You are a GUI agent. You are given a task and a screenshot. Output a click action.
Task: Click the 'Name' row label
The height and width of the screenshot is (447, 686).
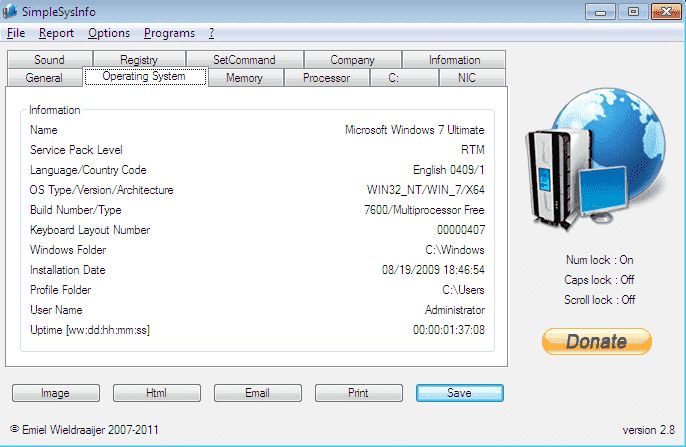point(44,130)
